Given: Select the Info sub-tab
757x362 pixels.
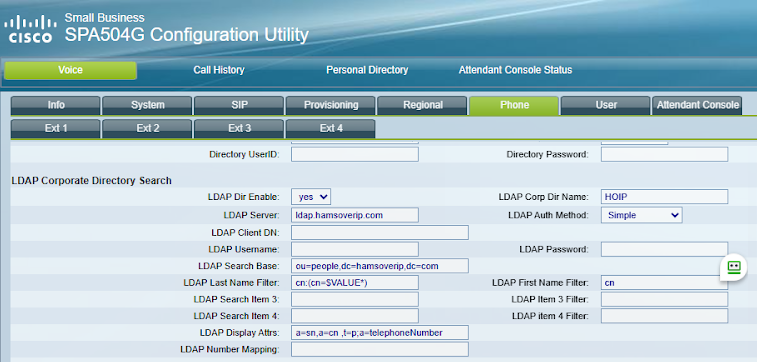Looking at the screenshot, I should pos(56,105).
